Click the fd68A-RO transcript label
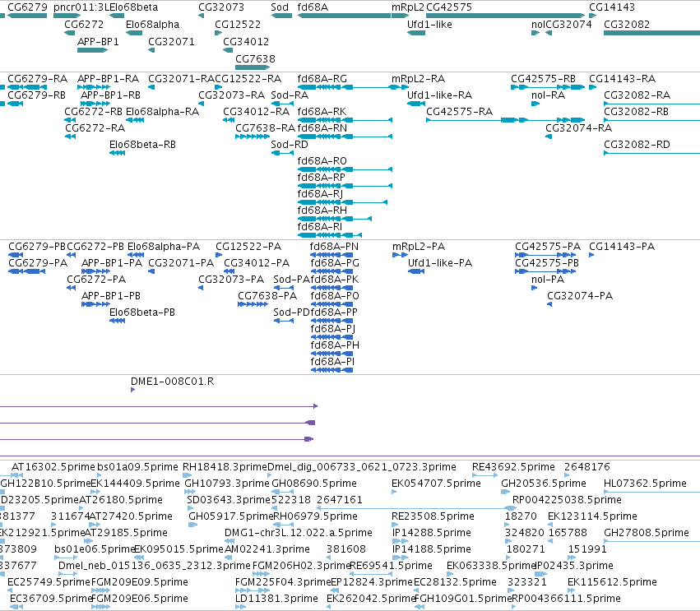Screen dimensions: 700x611 322,161
